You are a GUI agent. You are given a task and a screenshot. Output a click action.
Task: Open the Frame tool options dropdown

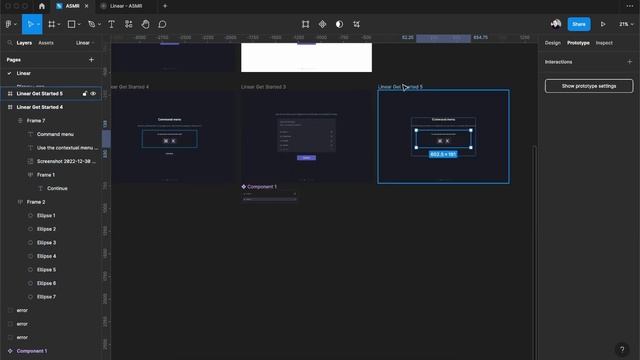pos(59,24)
